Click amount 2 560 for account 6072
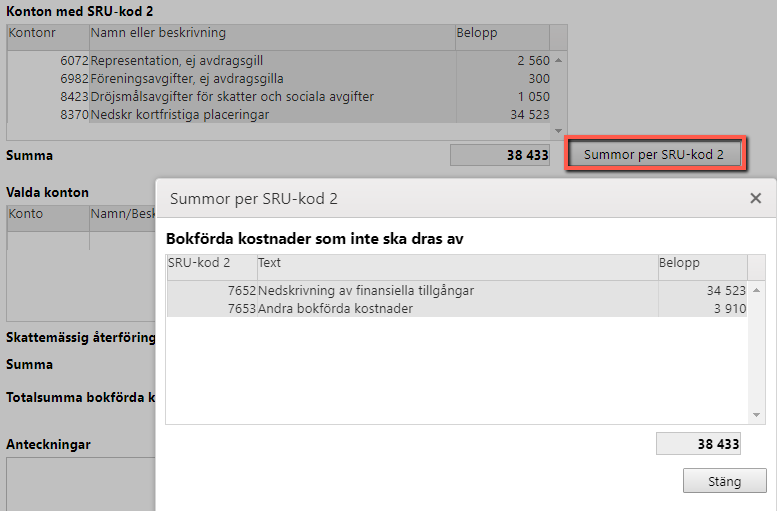Screen dimensions: 777x511 pos(533,60)
